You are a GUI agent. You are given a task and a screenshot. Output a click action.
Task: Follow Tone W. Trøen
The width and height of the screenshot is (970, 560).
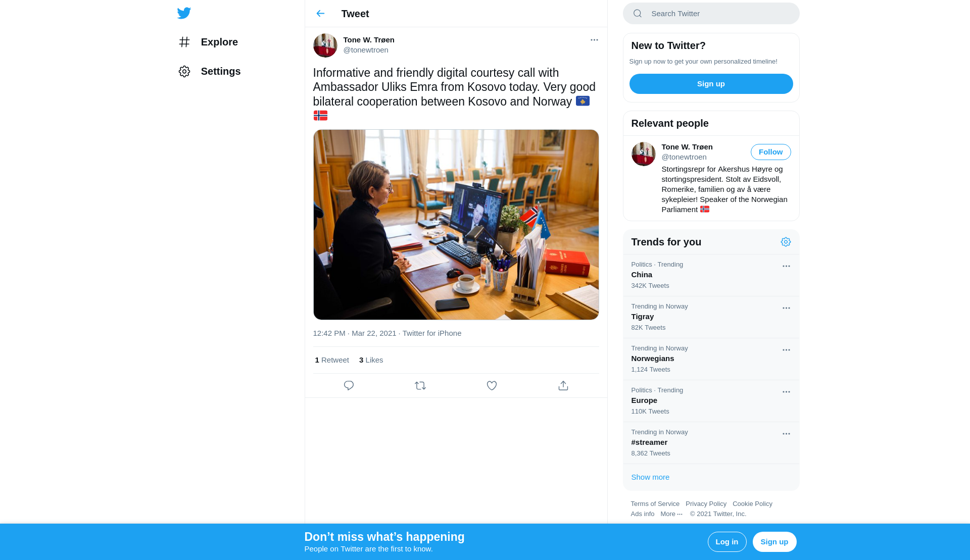(x=771, y=152)
